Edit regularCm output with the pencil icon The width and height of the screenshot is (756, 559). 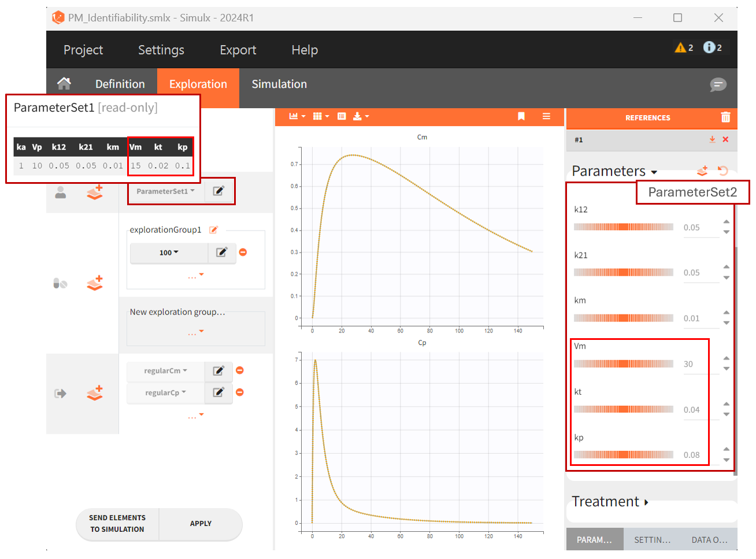pyautogui.click(x=218, y=371)
